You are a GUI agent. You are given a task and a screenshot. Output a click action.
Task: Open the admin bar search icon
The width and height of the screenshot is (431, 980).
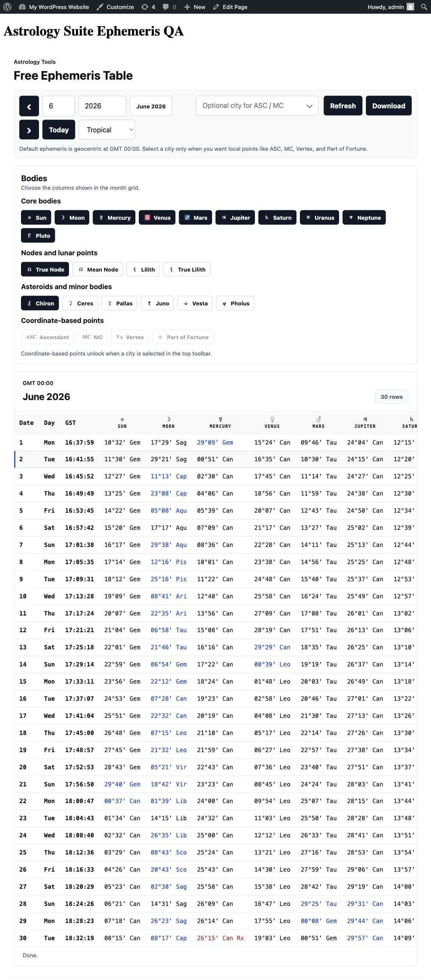click(x=424, y=7)
